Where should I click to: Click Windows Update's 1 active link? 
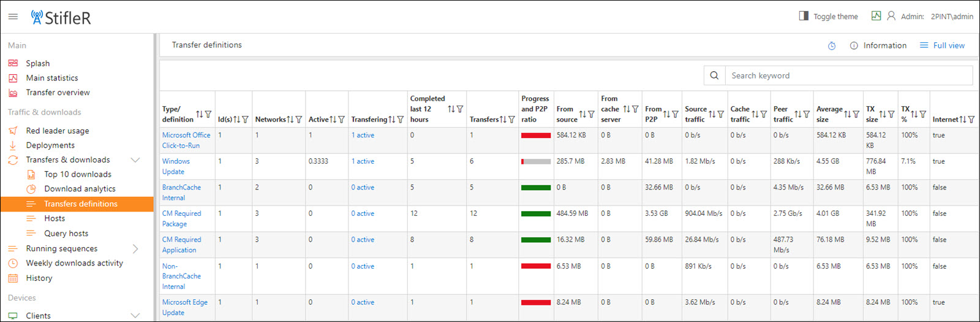coord(363,161)
